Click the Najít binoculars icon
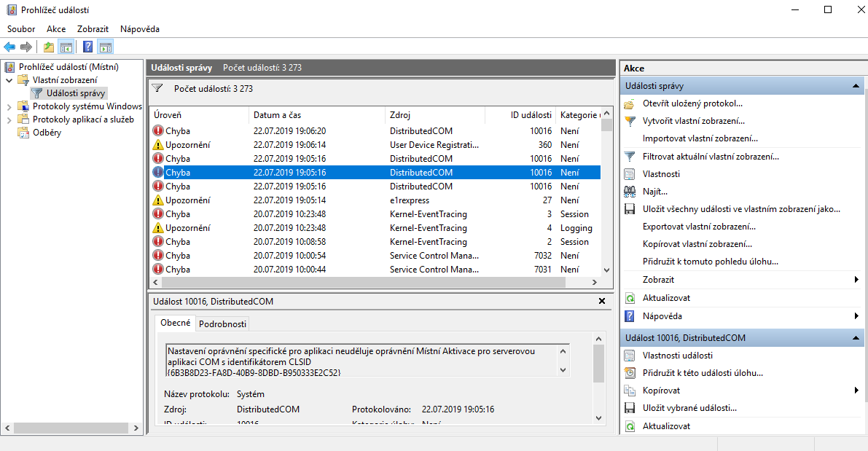The width and height of the screenshot is (868, 451). coord(630,192)
